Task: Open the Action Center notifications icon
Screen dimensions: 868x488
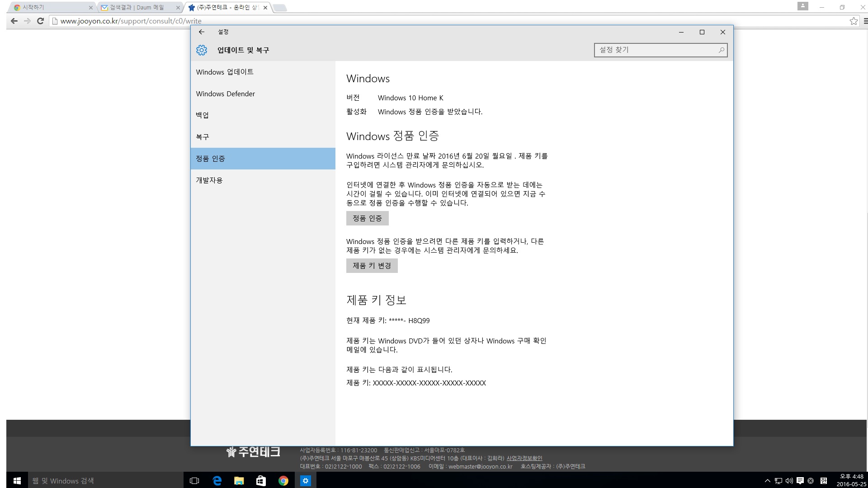Action: 800,481
